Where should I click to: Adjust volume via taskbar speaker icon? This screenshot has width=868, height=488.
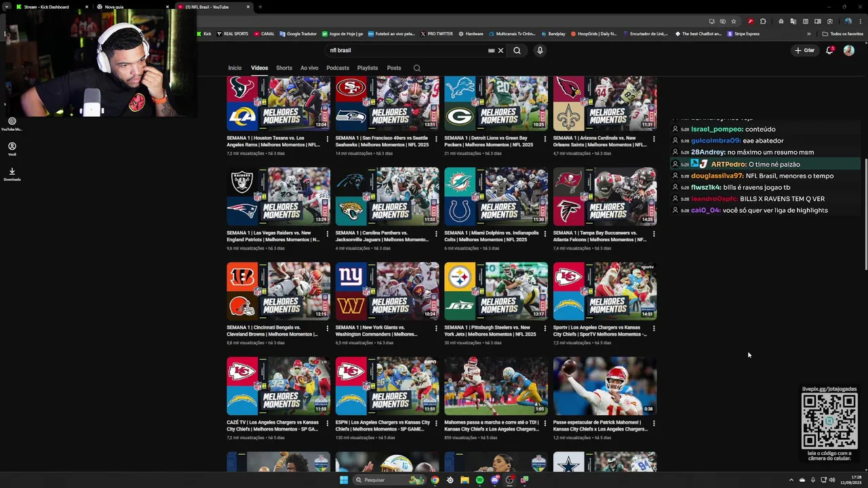[x=832, y=480]
